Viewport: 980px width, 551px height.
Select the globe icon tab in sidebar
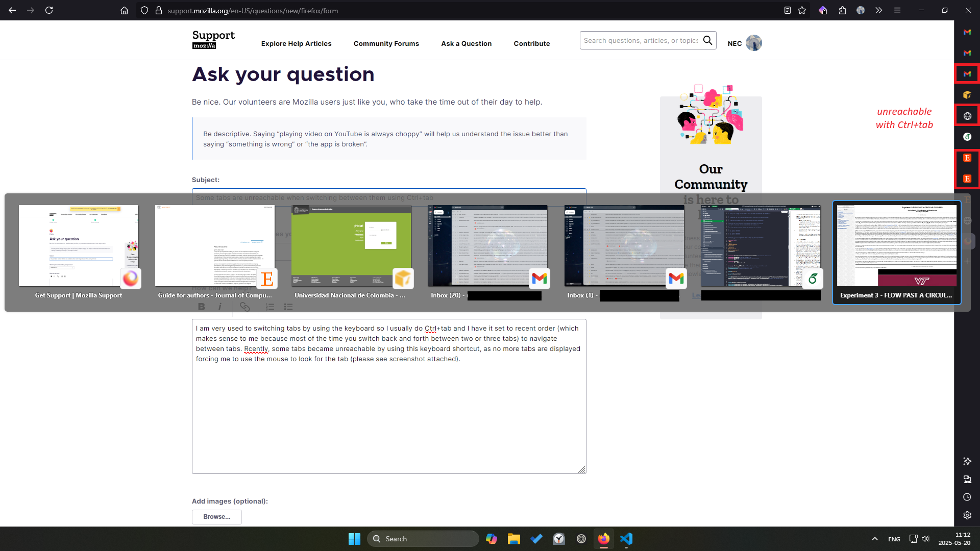tap(967, 116)
